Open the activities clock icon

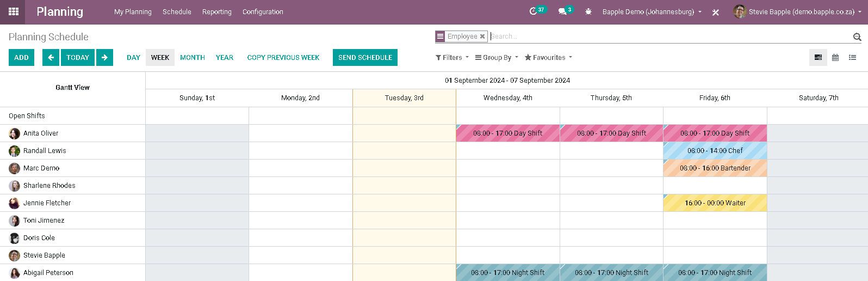pos(534,11)
